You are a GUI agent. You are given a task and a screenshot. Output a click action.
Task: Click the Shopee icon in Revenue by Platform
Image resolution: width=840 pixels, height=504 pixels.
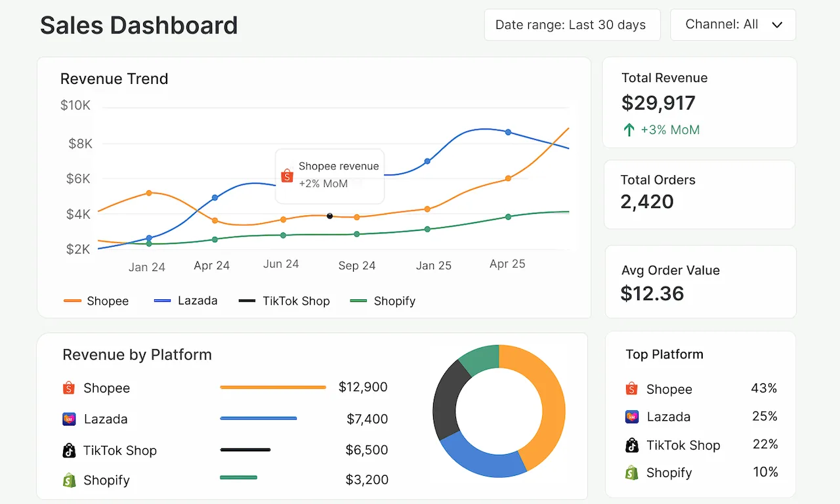click(x=68, y=388)
